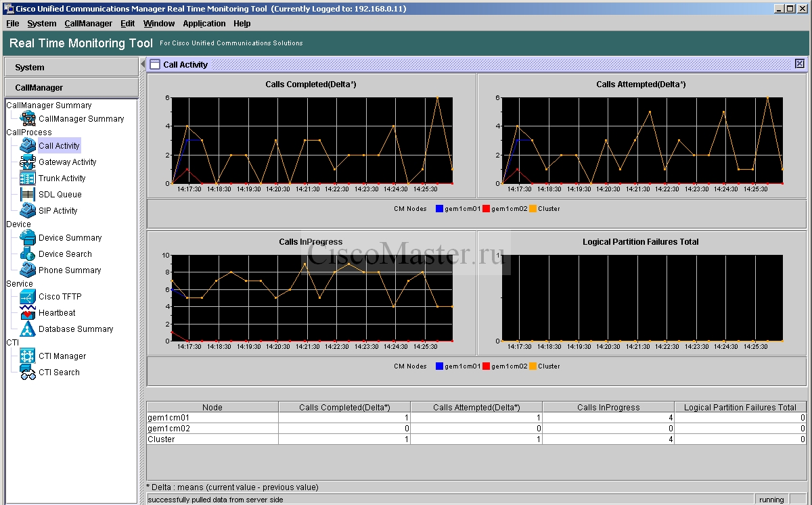The width and height of the screenshot is (812, 505).
Task: Open the Trunk Activity icon
Action: (28, 178)
